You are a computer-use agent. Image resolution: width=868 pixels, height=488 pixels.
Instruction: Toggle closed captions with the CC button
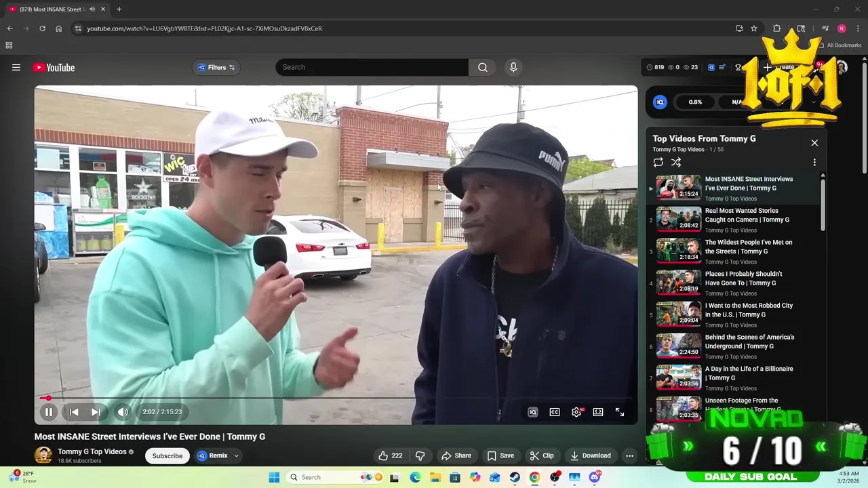(555, 412)
